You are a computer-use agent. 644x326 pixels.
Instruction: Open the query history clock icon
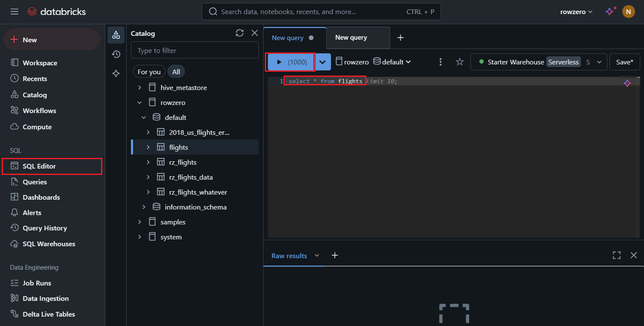pos(116,54)
